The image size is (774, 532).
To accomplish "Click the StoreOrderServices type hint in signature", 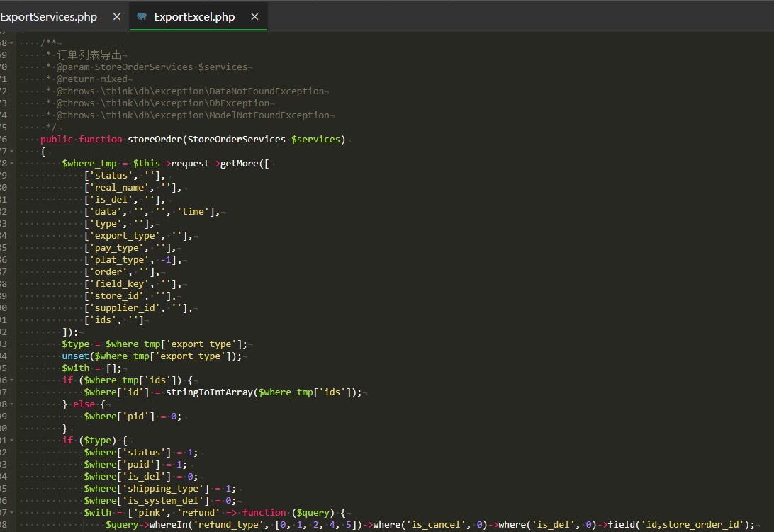I will point(237,139).
